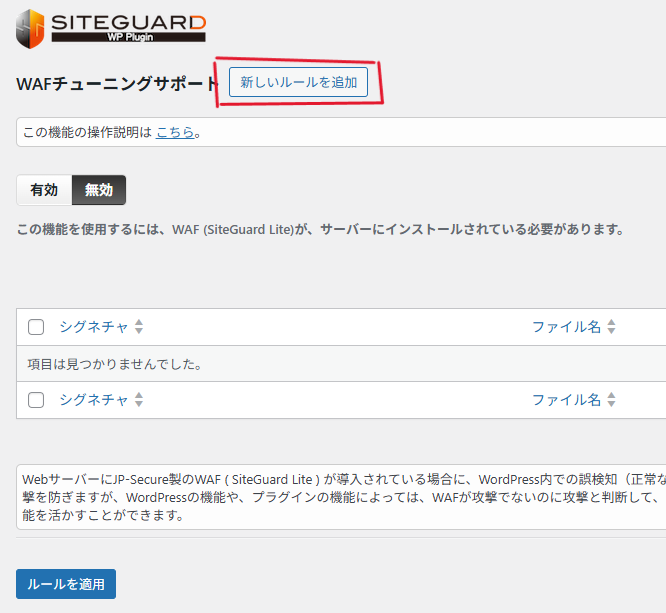Image resolution: width=666 pixels, height=613 pixels.
Task: Click the SiteGuard shield logo icon
Action: [30, 29]
